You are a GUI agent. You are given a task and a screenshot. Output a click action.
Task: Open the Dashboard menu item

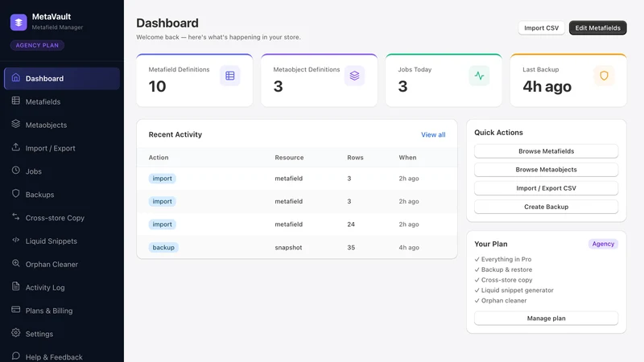62,78
